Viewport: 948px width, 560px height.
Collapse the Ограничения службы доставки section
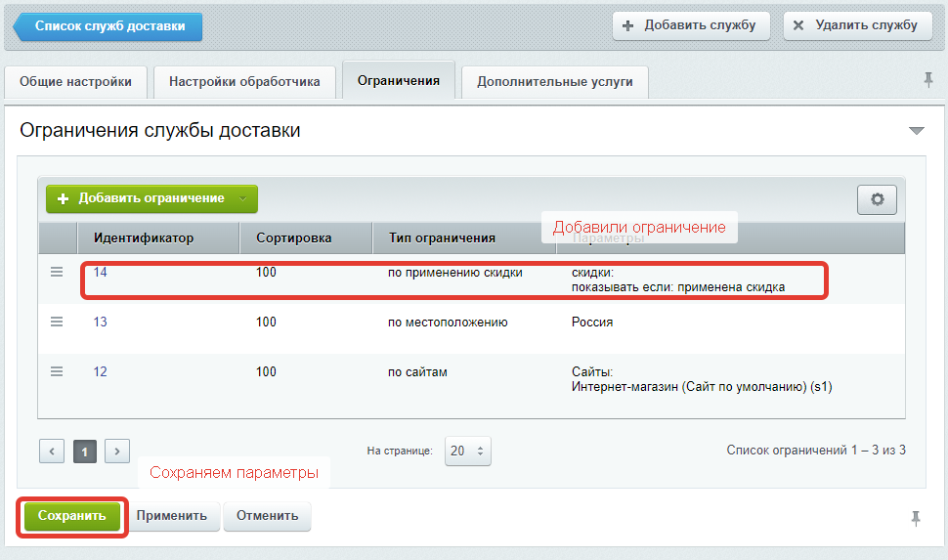[x=916, y=131]
